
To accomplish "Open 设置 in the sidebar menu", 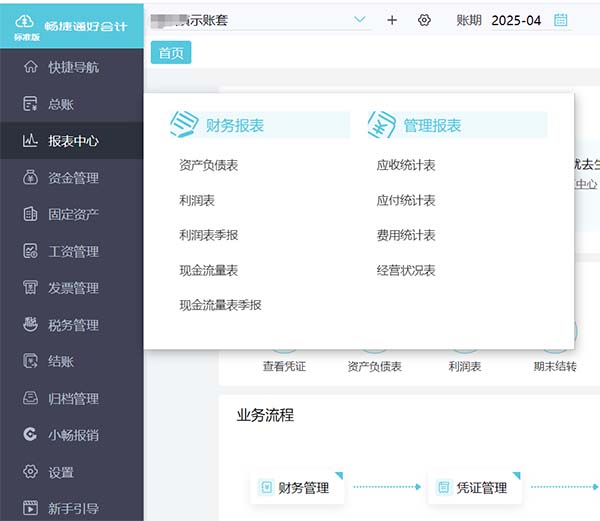I will click(x=72, y=472).
